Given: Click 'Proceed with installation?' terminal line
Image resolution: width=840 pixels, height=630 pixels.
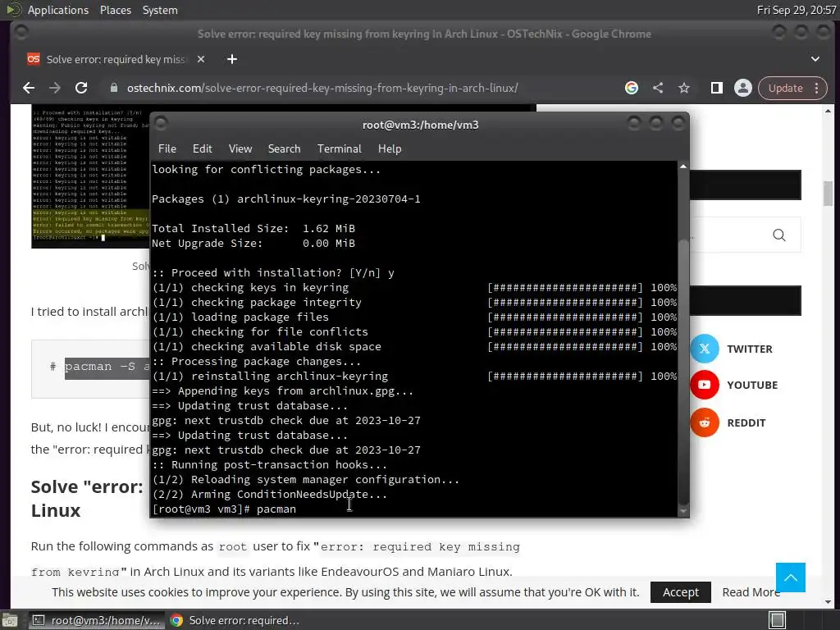Looking at the screenshot, I should click(272, 273).
